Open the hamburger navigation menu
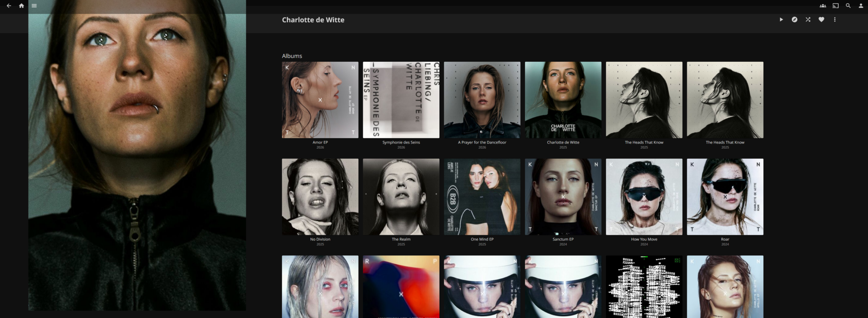This screenshot has width=868, height=318. pos(34,6)
